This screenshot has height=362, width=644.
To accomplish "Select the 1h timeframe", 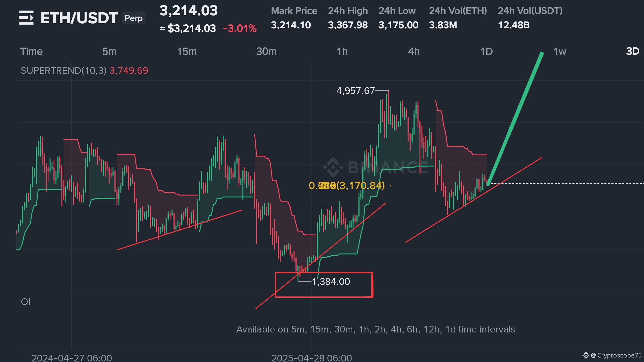I will [342, 52].
